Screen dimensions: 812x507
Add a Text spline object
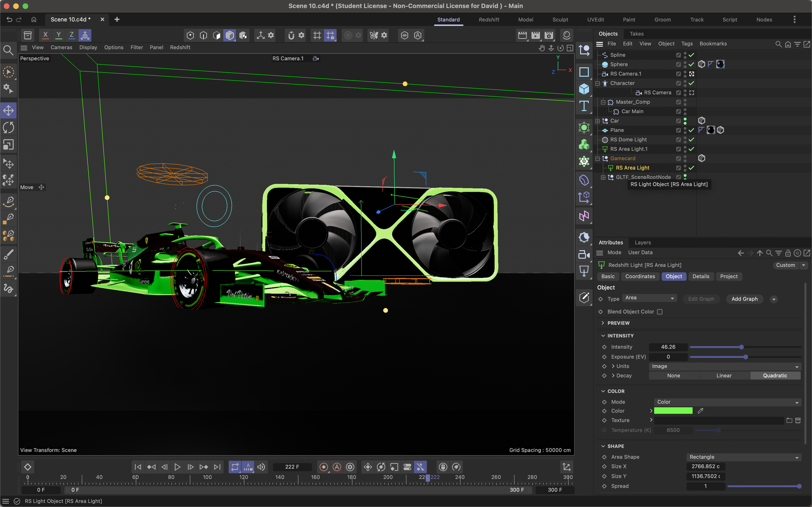click(x=584, y=106)
